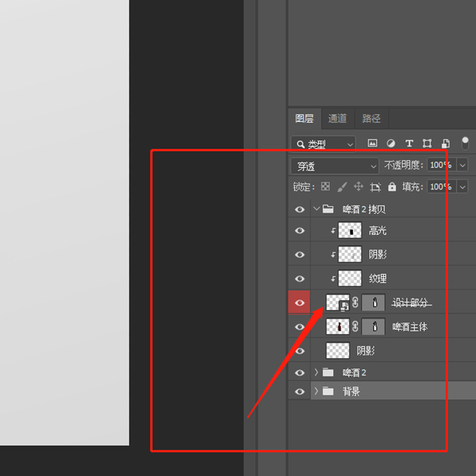
Task: Switch to the 路径 tab
Action: point(371,118)
